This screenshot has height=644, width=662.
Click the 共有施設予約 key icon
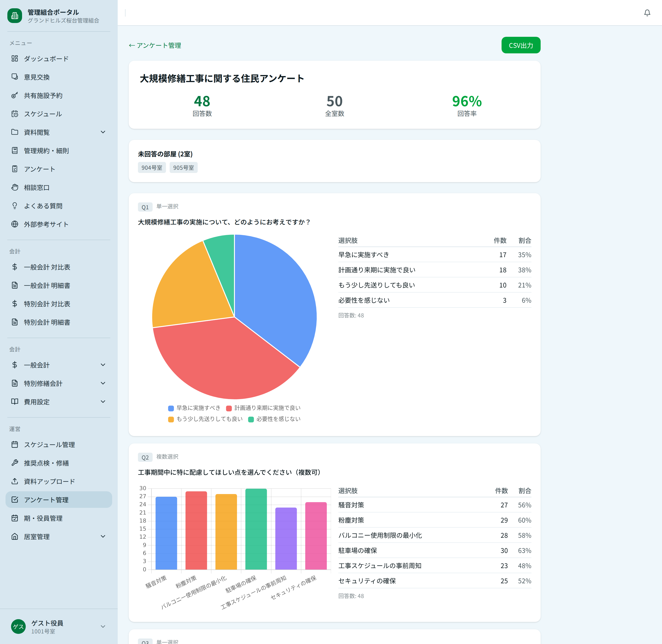pyautogui.click(x=14, y=95)
